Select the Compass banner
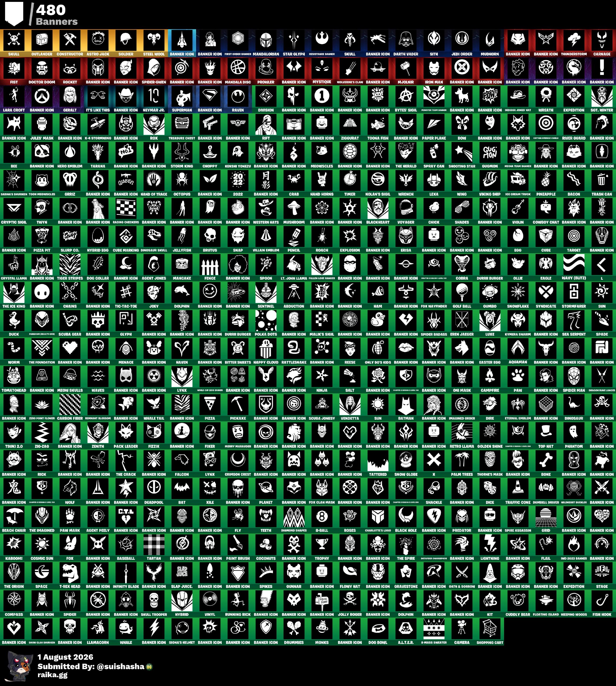Screen dimensions: 616x686 click(x=14, y=604)
